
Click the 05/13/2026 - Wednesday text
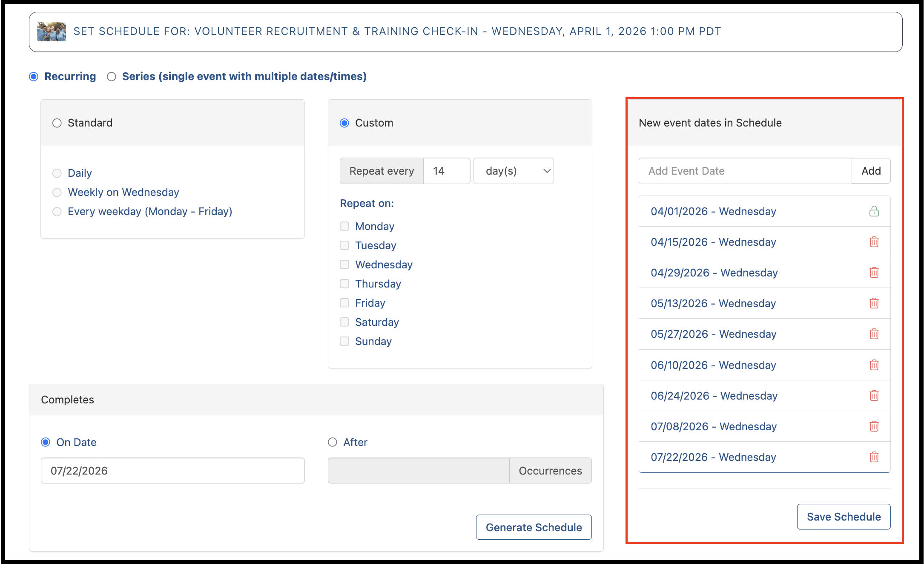(x=713, y=303)
